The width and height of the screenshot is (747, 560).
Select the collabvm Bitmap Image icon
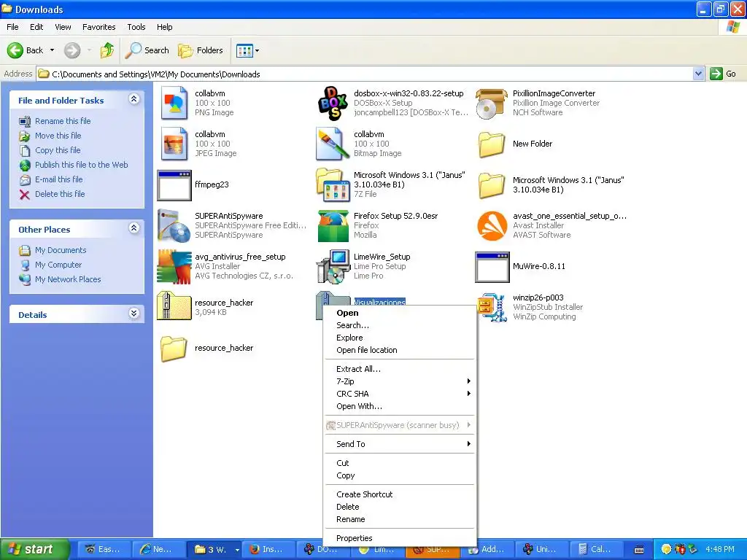[333, 144]
